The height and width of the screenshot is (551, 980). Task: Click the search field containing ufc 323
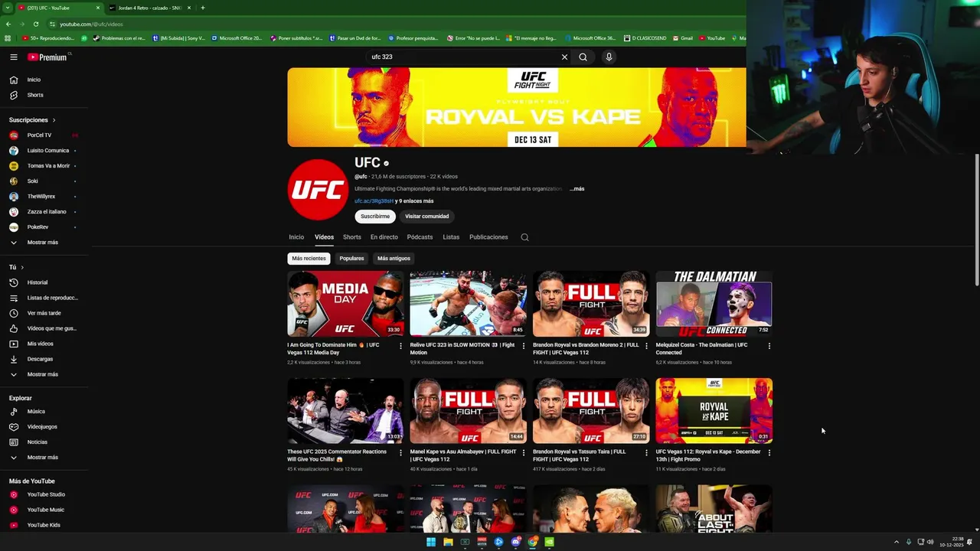[462, 57]
